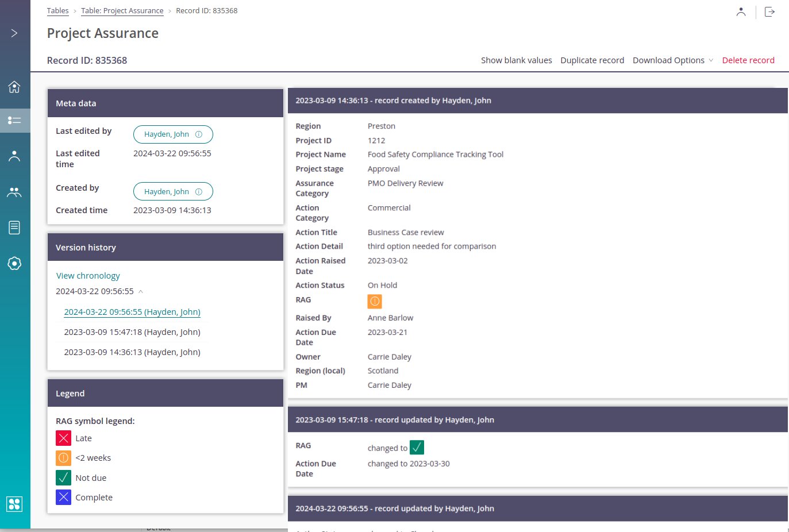Screen dimensions: 789x532
Task: Open the user profile icon at top right
Action: [741, 11]
